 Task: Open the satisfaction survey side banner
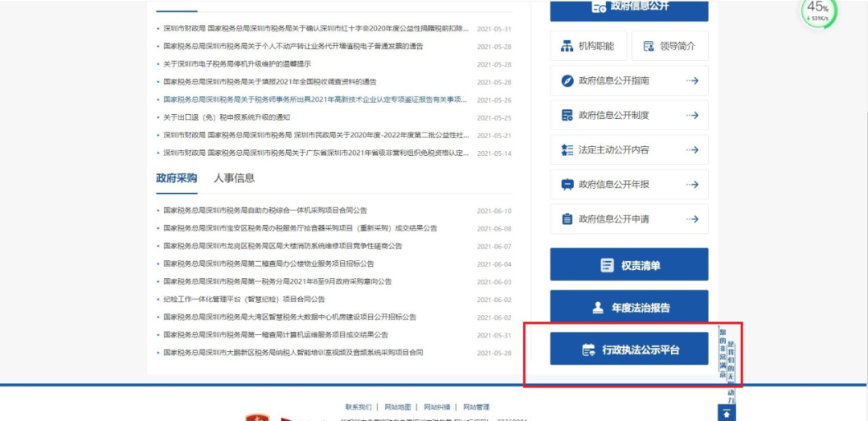(x=727, y=365)
